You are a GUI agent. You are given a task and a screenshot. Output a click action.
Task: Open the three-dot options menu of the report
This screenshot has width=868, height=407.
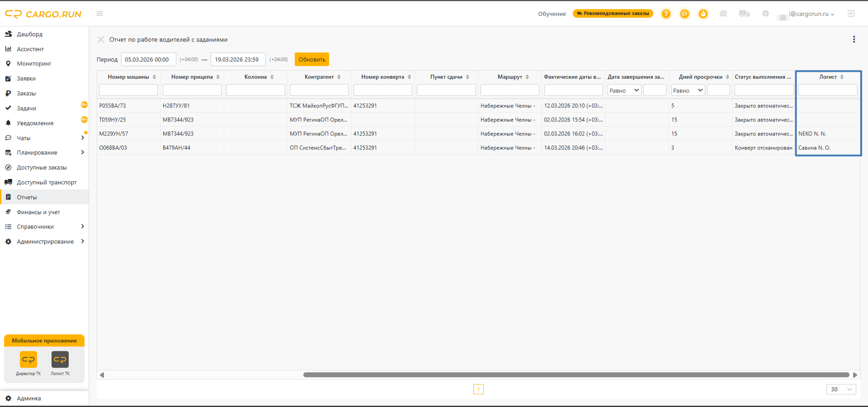[x=854, y=39]
